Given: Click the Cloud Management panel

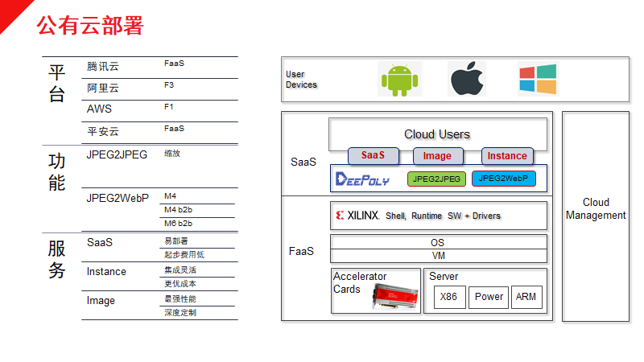Looking at the screenshot, I should coord(596,209).
